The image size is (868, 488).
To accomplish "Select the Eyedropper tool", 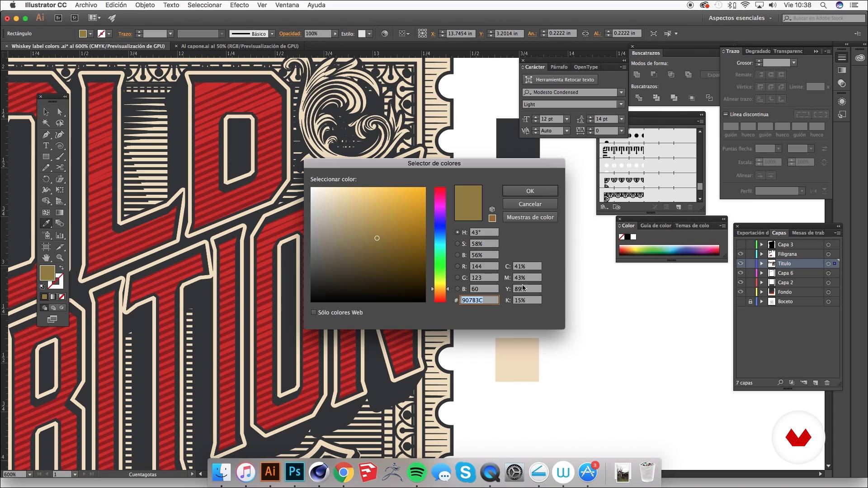I will click(46, 223).
